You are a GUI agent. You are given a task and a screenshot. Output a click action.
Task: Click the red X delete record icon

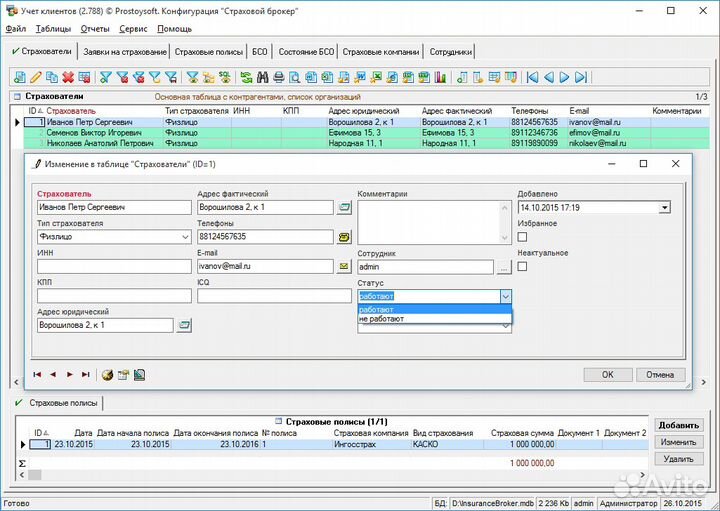(x=68, y=77)
